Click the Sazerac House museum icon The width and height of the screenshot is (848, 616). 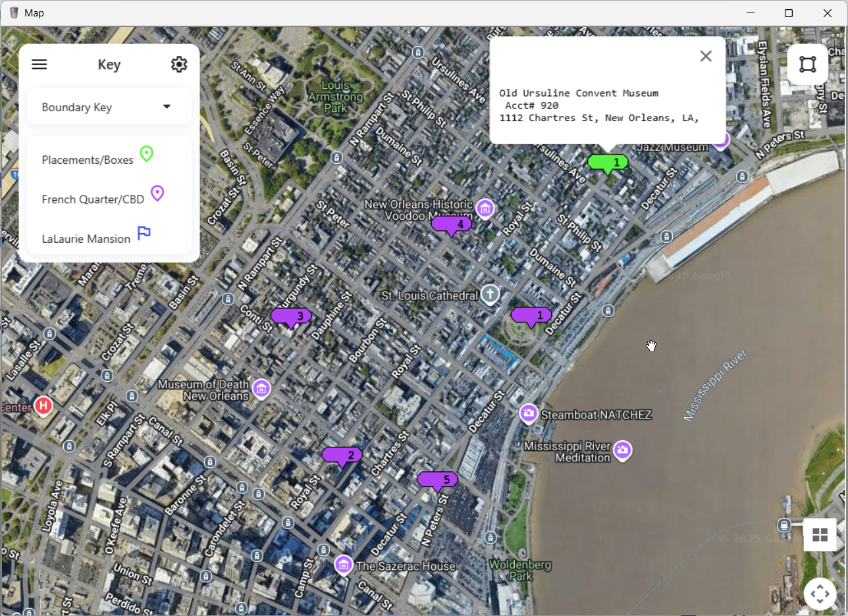click(x=343, y=565)
